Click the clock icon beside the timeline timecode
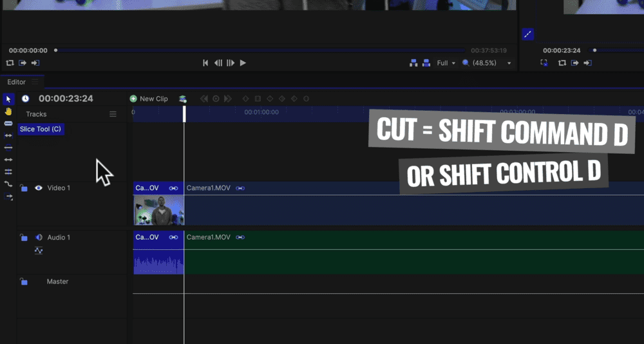Viewport: 644px width, 344px height. pos(26,99)
